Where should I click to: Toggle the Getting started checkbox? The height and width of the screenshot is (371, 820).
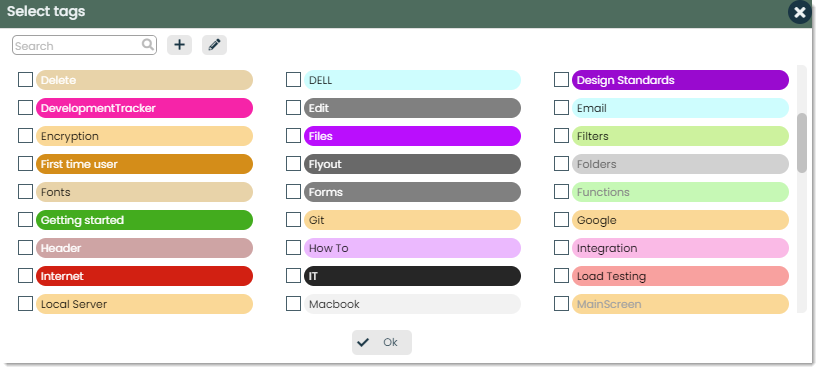tap(25, 220)
